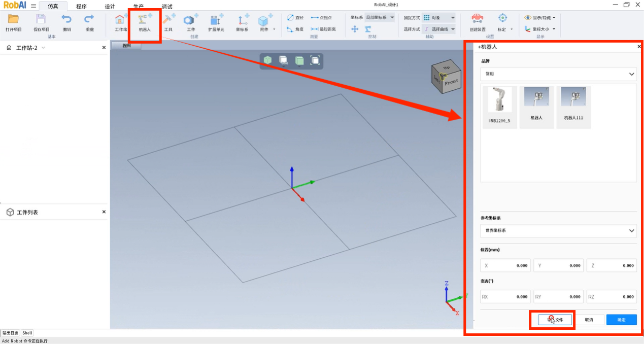The height and width of the screenshot is (344, 644).
Task: Click 确定 confirm button
Action: pyautogui.click(x=622, y=320)
